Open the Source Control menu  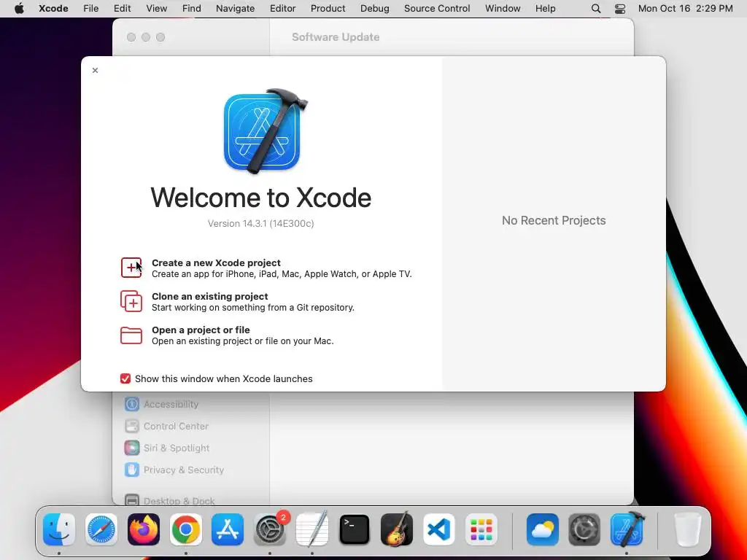[x=437, y=9]
